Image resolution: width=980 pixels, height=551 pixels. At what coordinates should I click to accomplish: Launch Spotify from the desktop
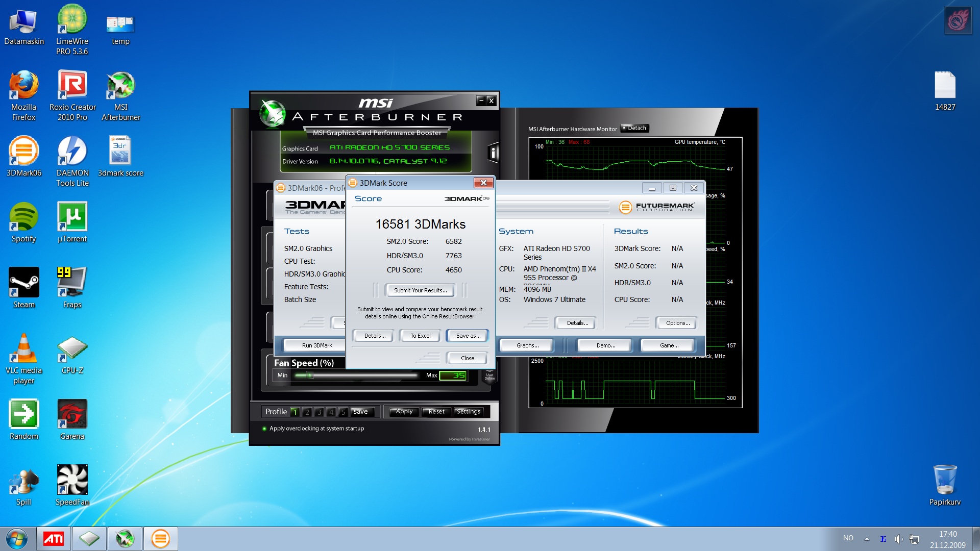(x=23, y=222)
